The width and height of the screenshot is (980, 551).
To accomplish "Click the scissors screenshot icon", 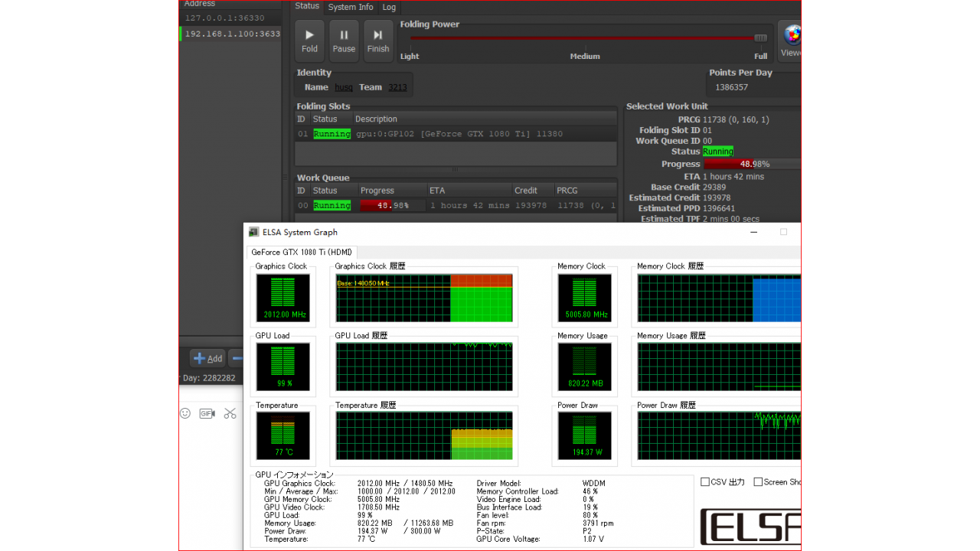I will click(230, 413).
